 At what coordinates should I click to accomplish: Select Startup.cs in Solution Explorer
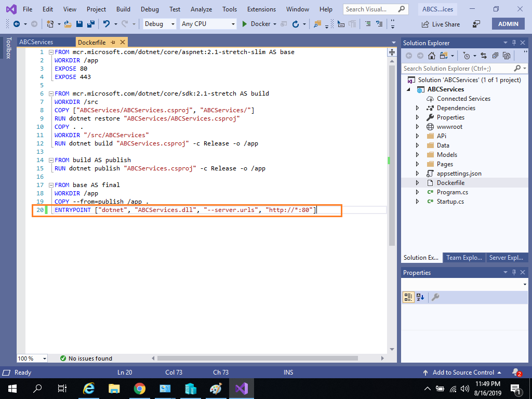click(x=450, y=202)
